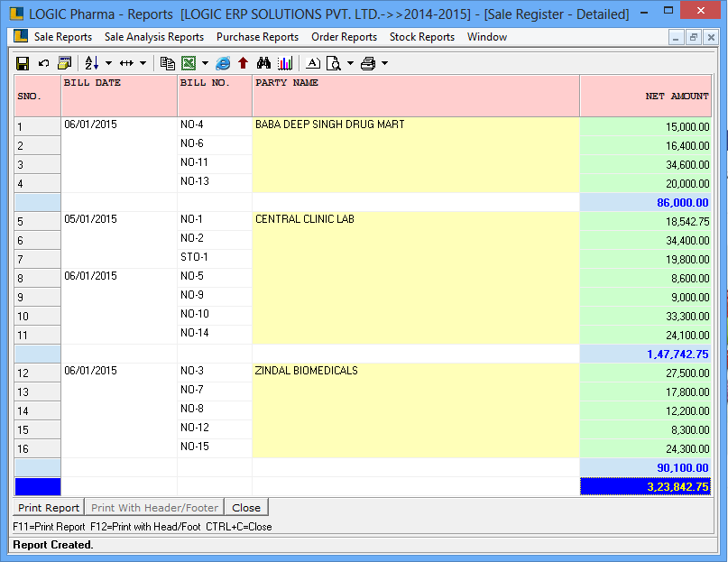Click the A-Z sort icon
Screen dimensions: 728x562
pos(91,63)
